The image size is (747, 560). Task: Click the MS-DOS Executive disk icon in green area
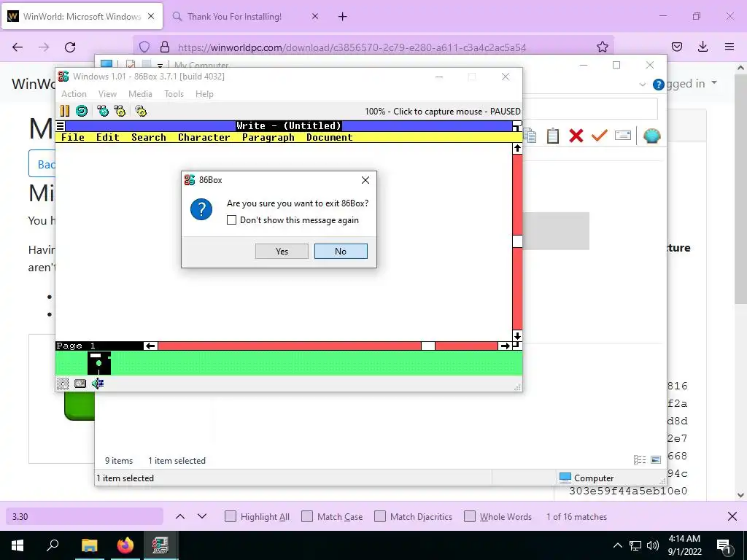click(99, 363)
